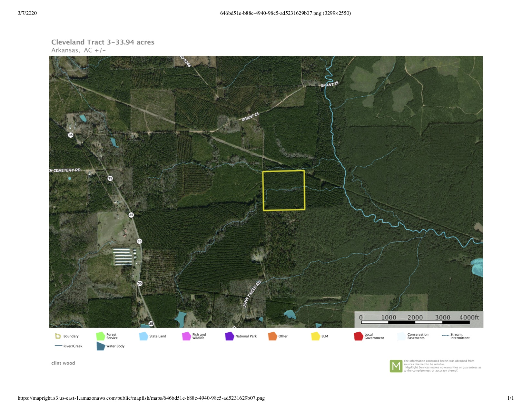Click the John T Reed Rd label
Screen dimensions: 532x411
point(252,294)
